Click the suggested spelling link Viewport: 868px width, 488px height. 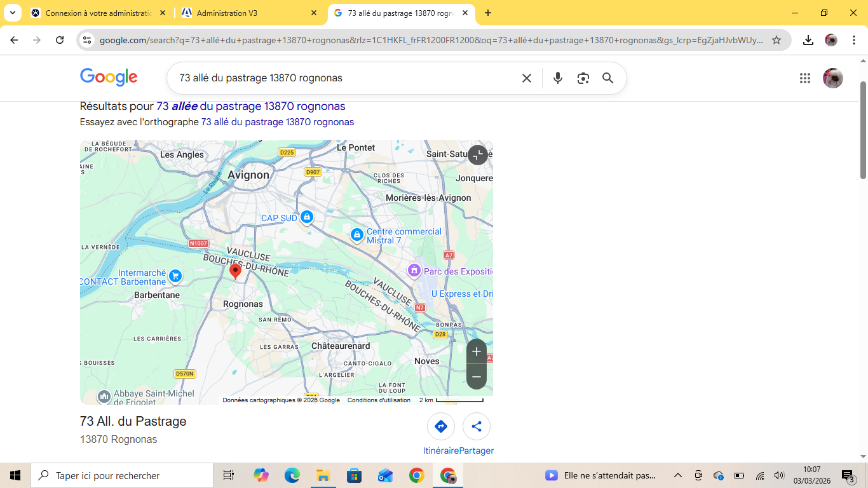(278, 122)
